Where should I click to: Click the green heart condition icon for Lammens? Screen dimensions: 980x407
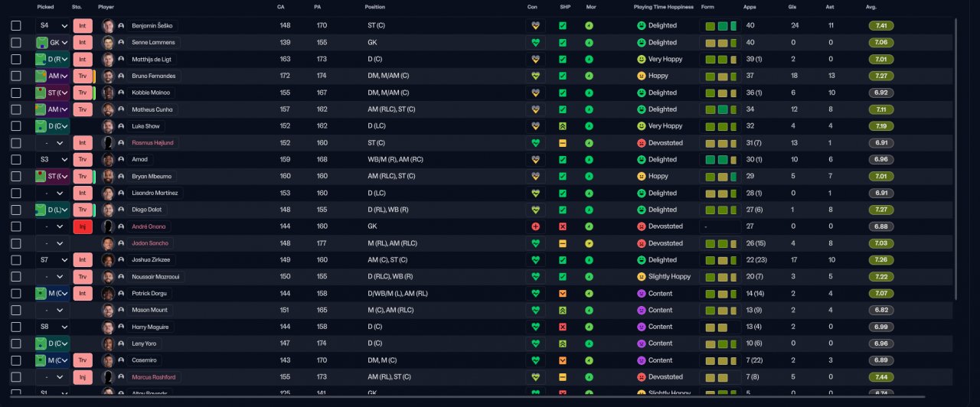(x=535, y=42)
